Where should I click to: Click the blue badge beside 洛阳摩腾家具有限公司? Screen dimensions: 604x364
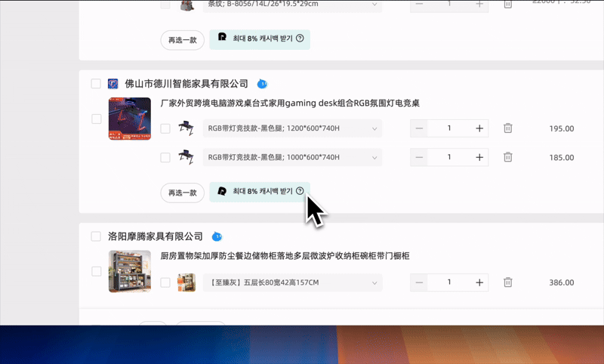pos(217,236)
